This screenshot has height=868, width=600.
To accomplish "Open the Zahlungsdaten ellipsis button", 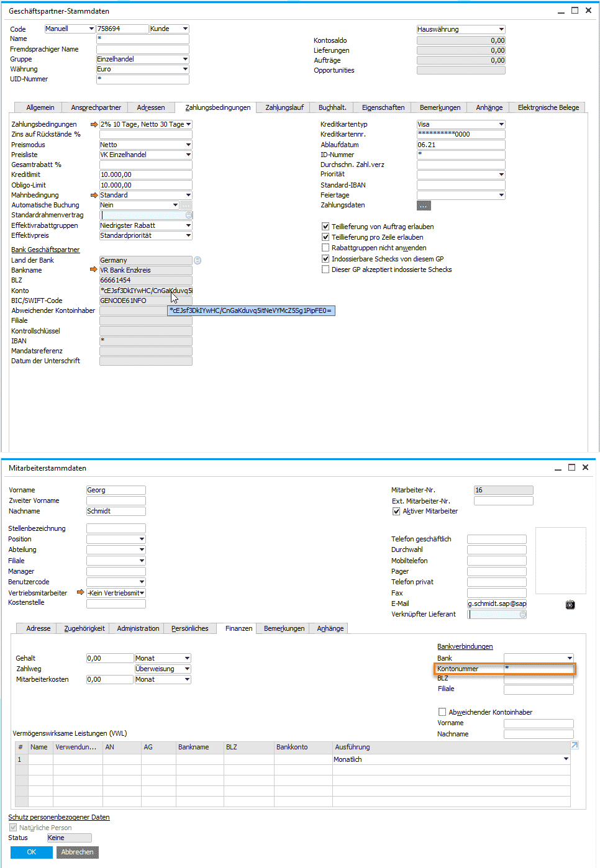I will pyautogui.click(x=424, y=206).
